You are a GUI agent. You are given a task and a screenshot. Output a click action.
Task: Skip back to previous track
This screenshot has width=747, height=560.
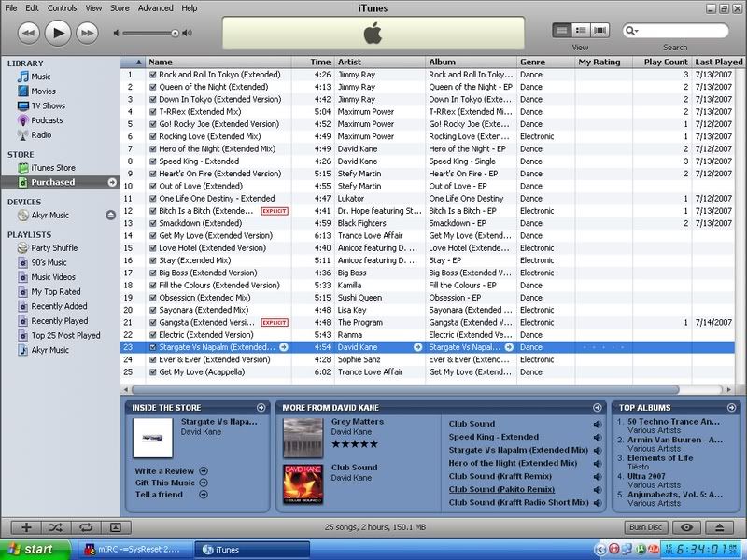click(29, 34)
